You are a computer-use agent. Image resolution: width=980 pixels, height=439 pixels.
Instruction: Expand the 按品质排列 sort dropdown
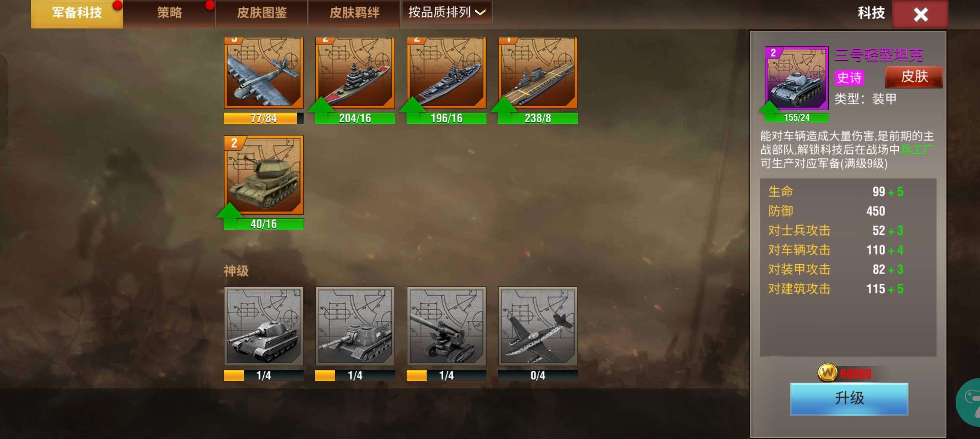tap(447, 12)
